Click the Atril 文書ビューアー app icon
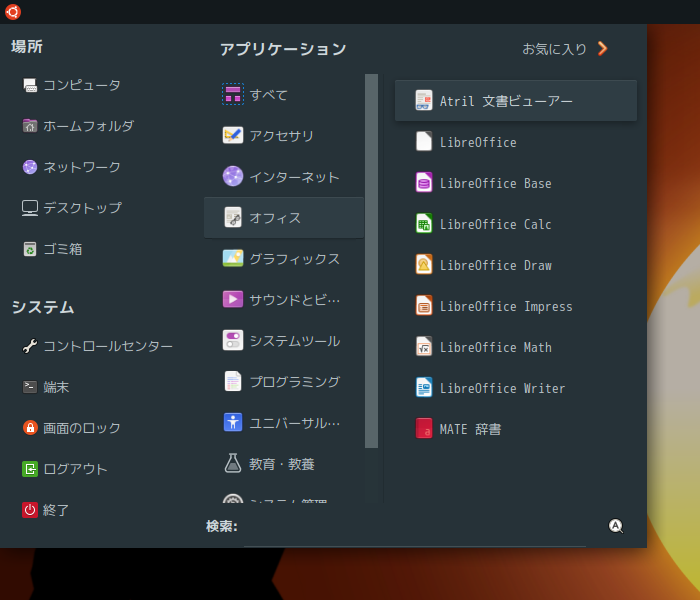Image resolution: width=700 pixels, height=600 pixels. [424, 100]
